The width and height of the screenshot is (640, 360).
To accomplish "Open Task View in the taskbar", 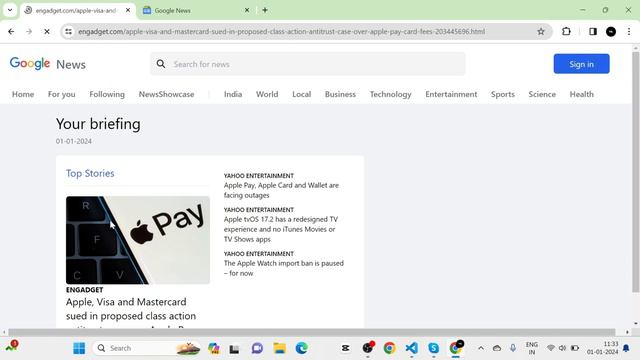I will point(234,349).
